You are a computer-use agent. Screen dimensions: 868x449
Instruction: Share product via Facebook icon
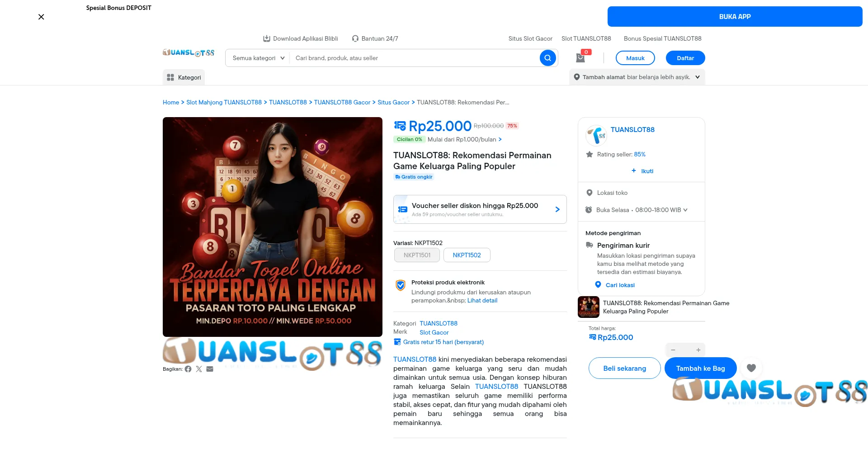click(188, 369)
